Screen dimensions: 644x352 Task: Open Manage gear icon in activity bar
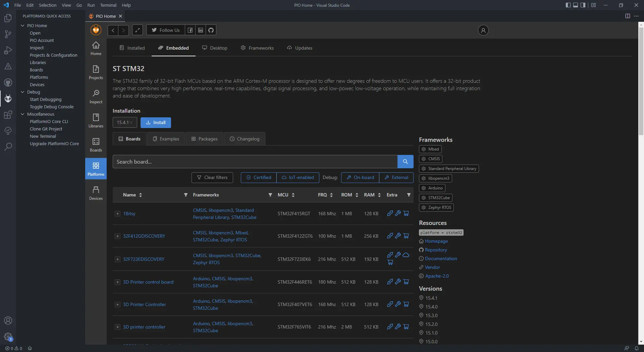tap(8, 337)
